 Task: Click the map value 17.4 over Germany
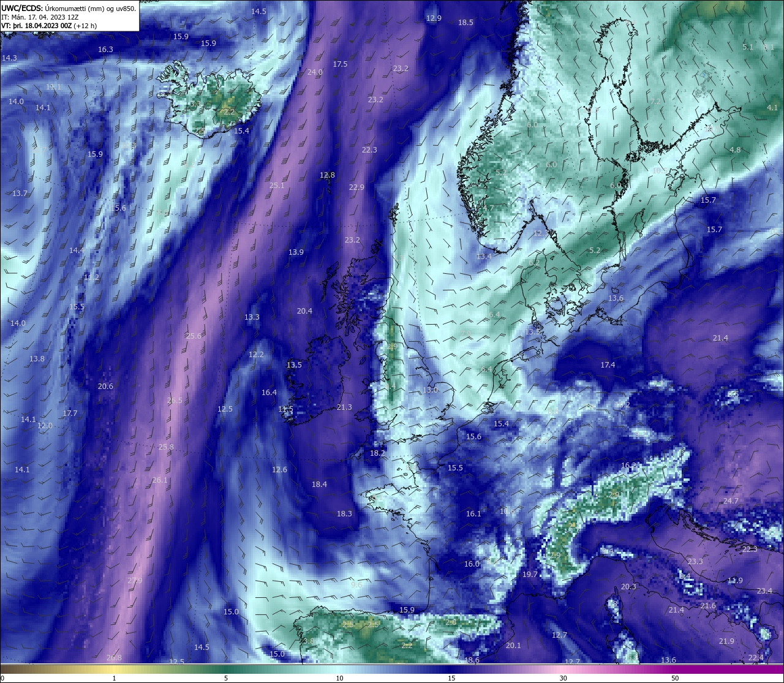[608, 365]
